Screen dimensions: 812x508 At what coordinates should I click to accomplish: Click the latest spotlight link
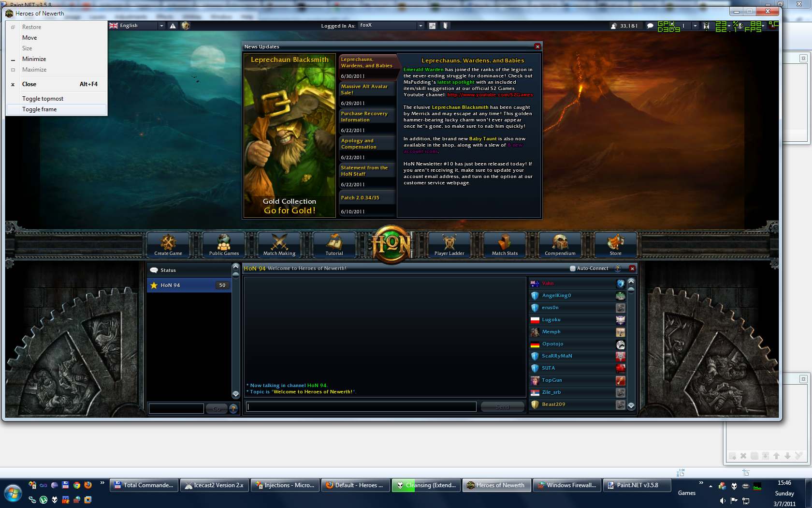[455, 82]
